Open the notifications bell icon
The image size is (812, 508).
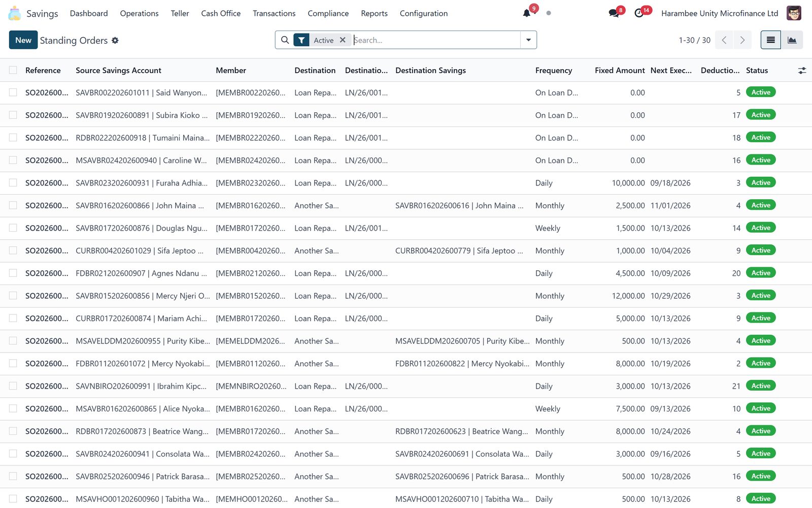tap(527, 13)
